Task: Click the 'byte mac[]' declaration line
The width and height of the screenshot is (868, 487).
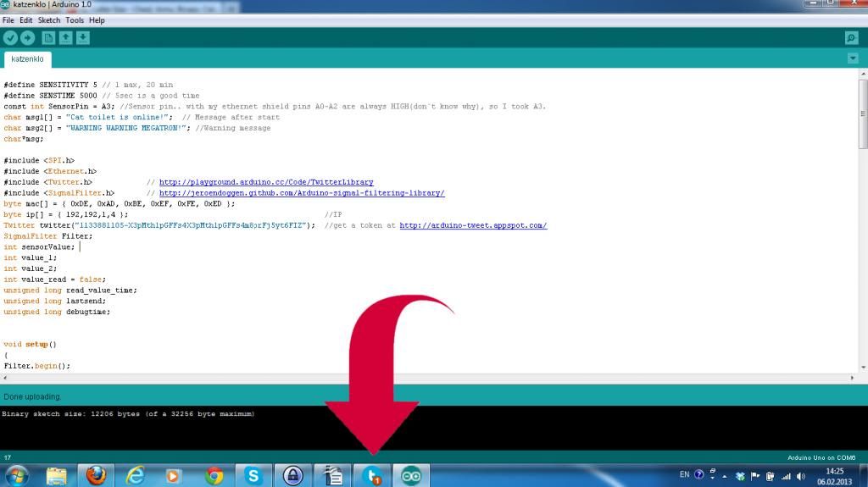Action: click(x=119, y=203)
